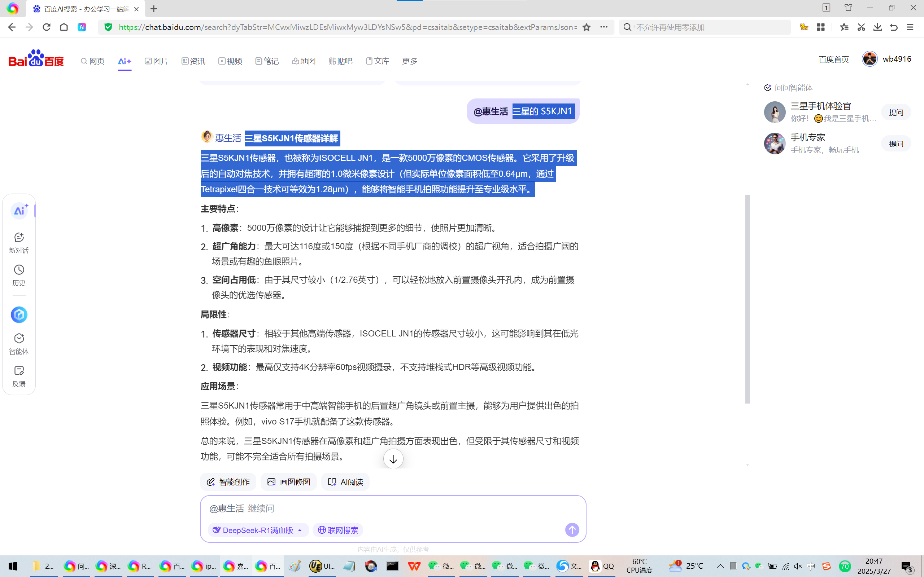Bookmark page with address bar star icon
This screenshot has width=924, height=577.
click(587, 27)
